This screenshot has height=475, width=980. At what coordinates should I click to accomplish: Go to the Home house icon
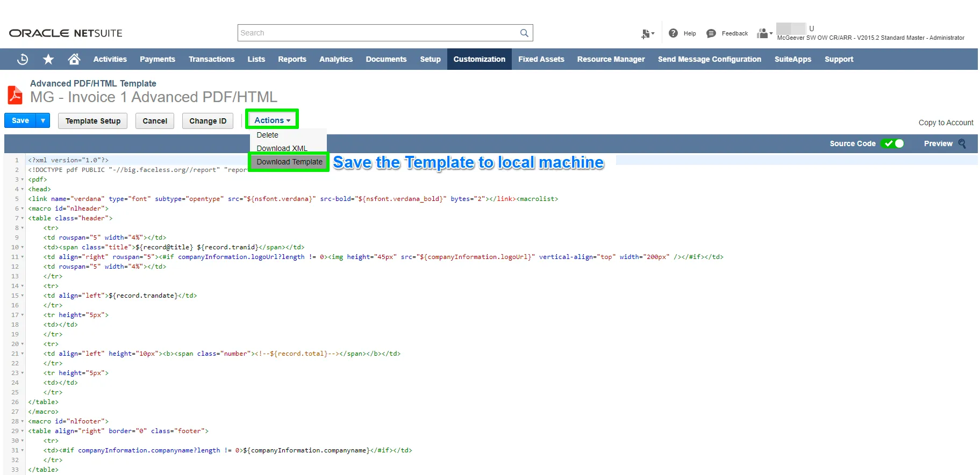click(74, 59)
